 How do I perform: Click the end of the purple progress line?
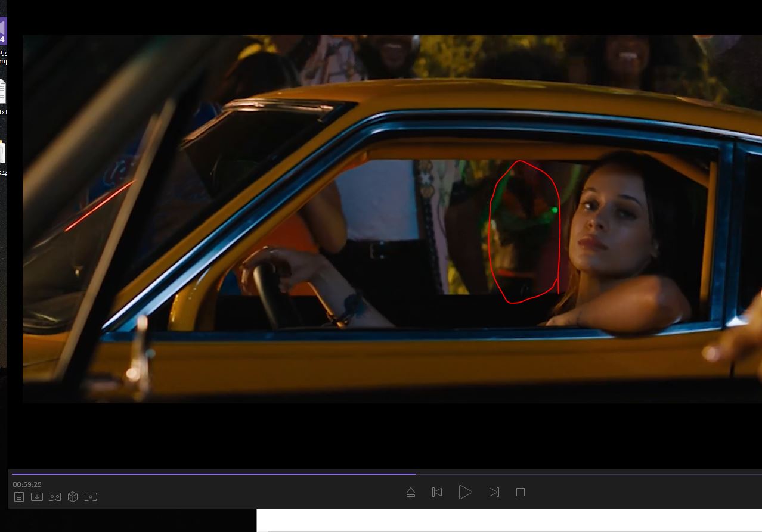tap(415, 474)
